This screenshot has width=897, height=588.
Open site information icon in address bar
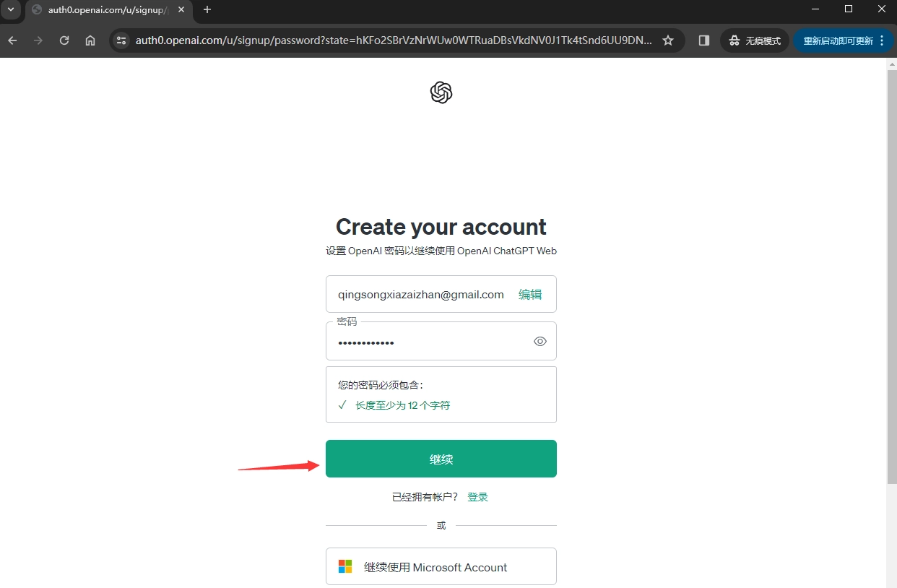pyautogui.click(x=121, y=40)
